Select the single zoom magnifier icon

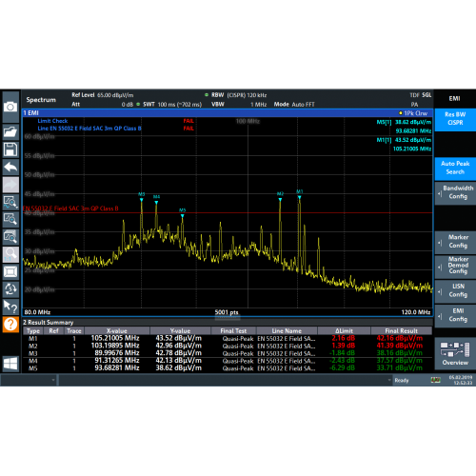(10, 219)
